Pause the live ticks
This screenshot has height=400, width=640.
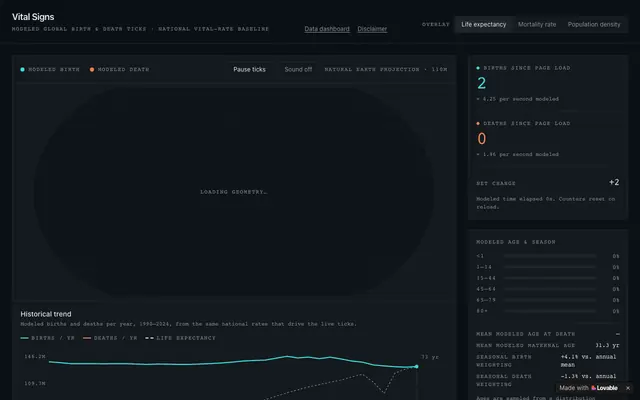pos(249,69)
